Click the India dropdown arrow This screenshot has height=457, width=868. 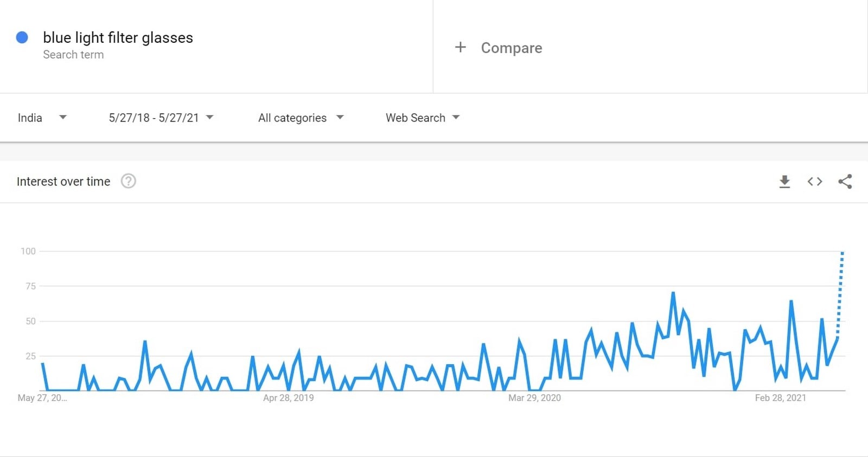pos(63,117)
